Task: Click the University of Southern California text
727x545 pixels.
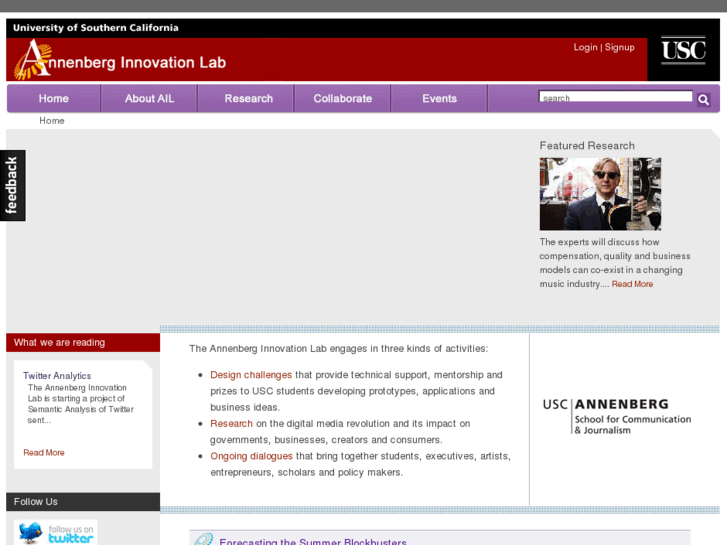Action: 96,28
